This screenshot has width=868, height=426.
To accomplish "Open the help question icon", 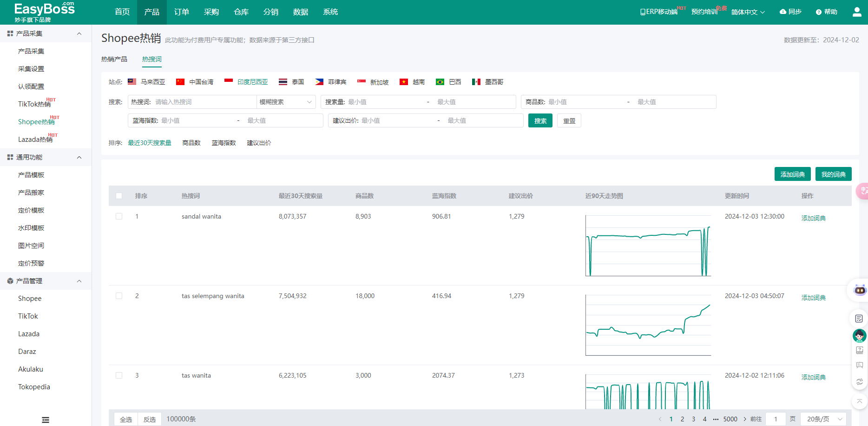I will click(819, 12).
